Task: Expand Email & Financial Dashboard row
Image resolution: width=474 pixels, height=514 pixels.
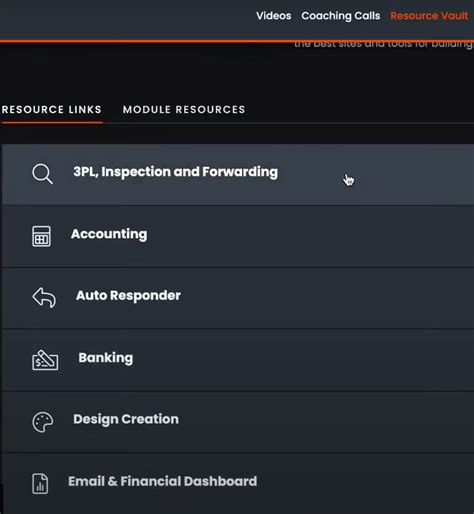Action: click(x=238, y=483)
